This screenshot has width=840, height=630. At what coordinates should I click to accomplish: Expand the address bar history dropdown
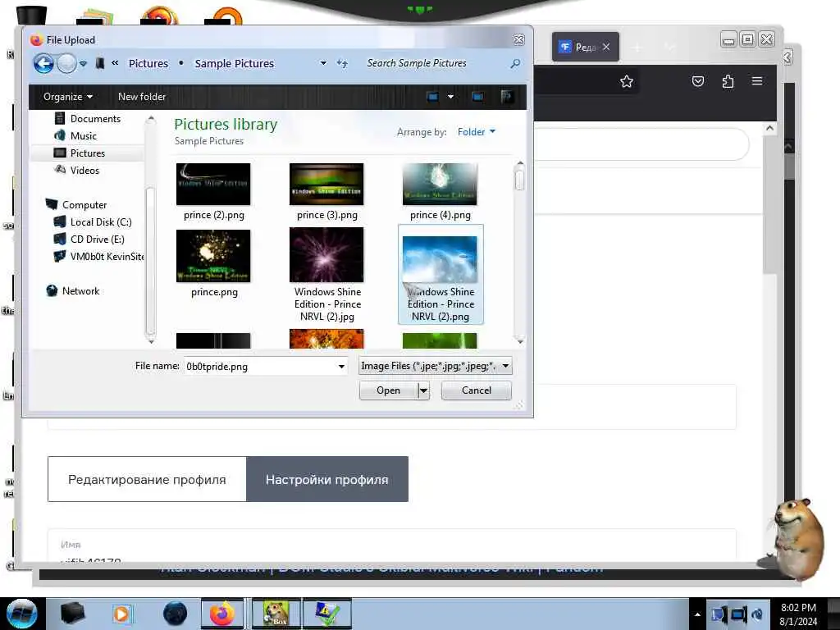[323, 63]
